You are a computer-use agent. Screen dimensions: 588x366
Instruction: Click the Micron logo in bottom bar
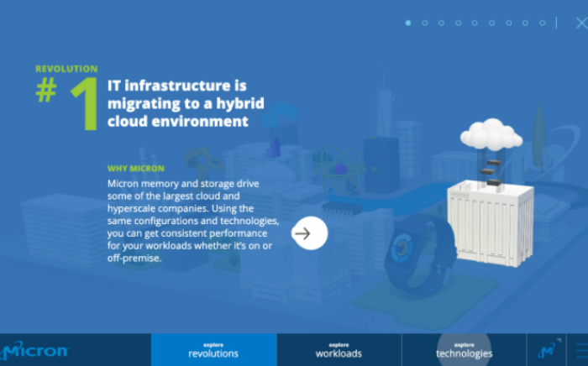[x=34, y=351]
